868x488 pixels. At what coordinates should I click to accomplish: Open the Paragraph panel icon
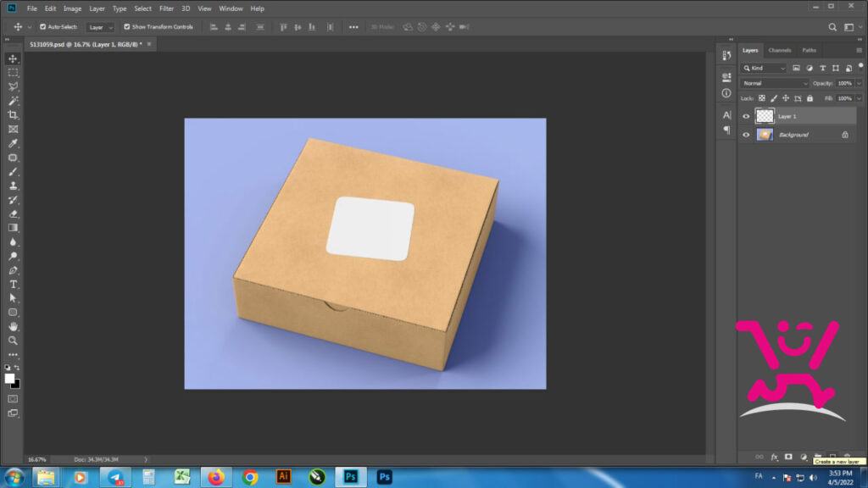pyautogui.click(x=726, y=130)
